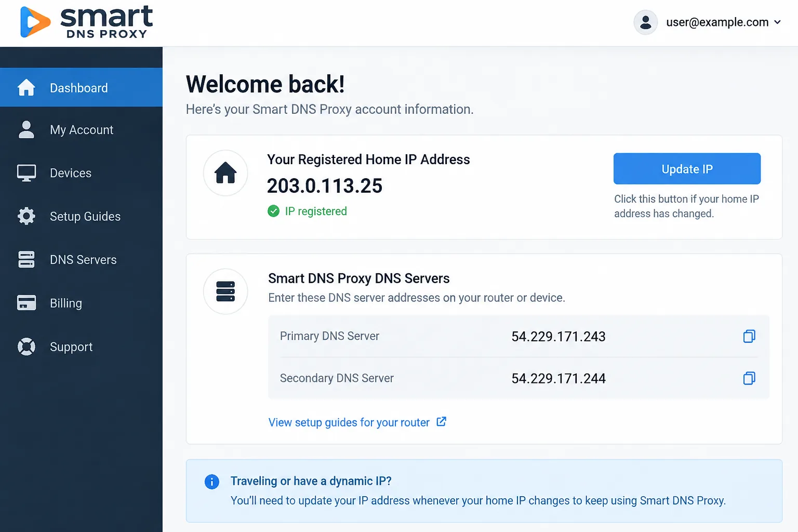Click the Update IP button
Screen dimensions: 798x532
(x=687, y=169)
